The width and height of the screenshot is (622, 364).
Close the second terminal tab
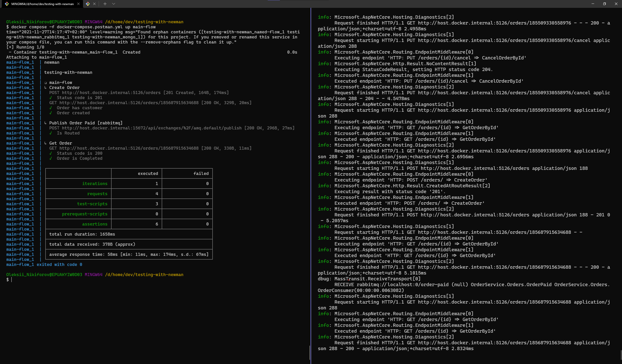pos(94,4)
